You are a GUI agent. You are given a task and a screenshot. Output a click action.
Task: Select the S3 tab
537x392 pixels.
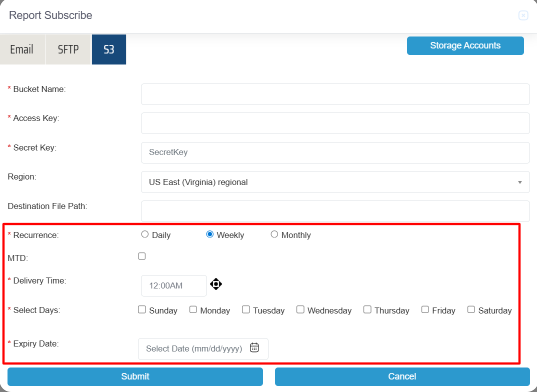point(109,49)
